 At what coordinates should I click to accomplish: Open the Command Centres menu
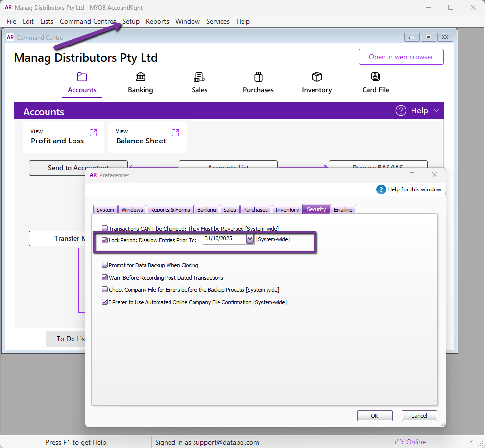[88, 22]
